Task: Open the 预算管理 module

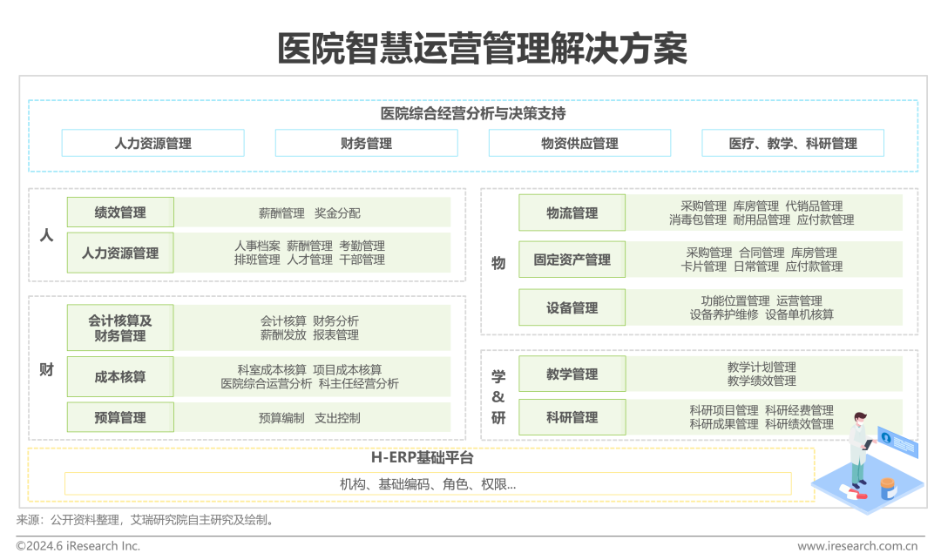Action: (120, 417)
